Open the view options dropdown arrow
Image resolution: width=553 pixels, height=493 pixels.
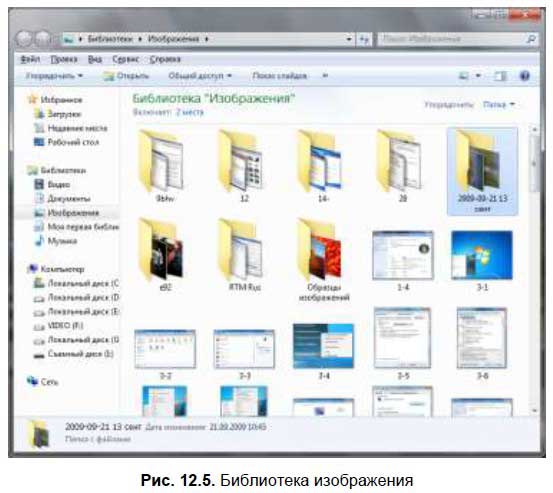(479, 76)
